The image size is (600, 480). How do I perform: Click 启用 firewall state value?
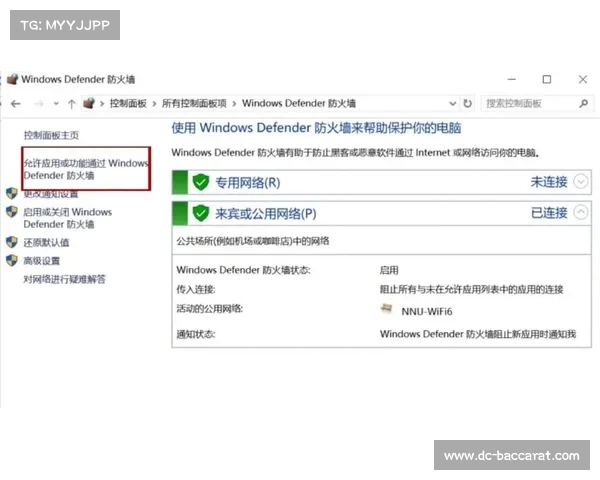click(x=389, y=270)
